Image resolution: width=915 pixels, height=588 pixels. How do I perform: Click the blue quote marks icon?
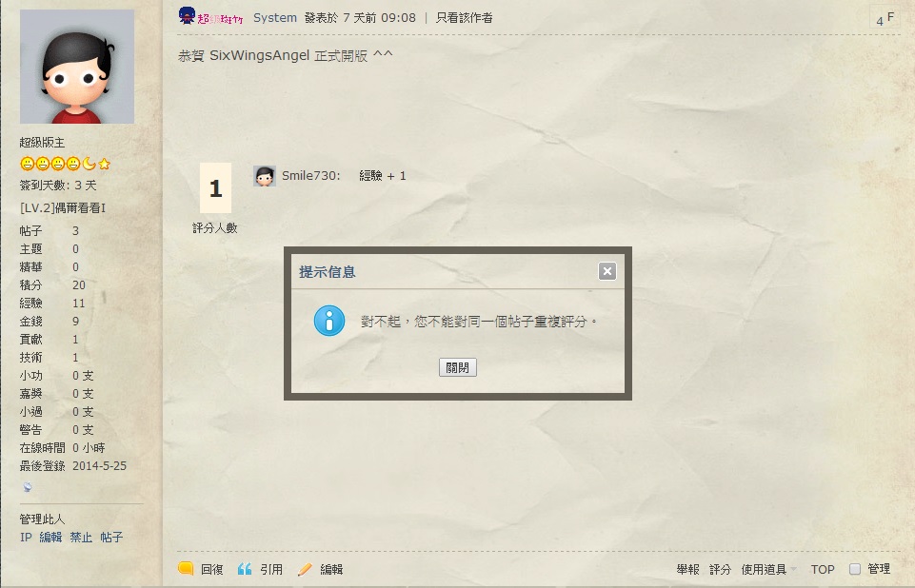tap(245, 569)
